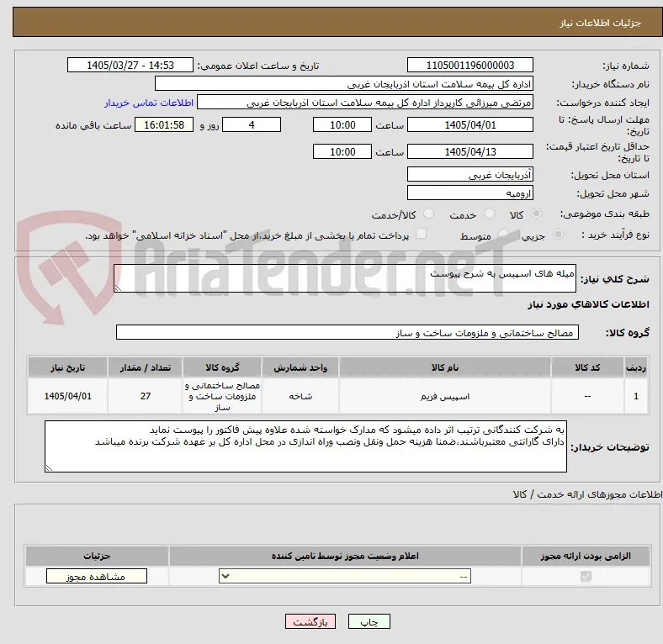Click the buyer organization name field
Viewport: 663px width, 644px height.
click(344, 84)
